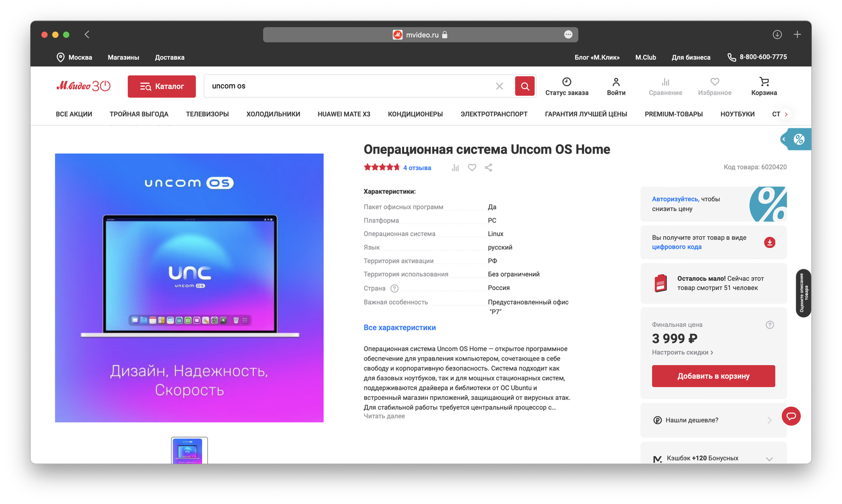Image resolution: width=842 pixels, height=504 pixels.
Task: Click the Код товара: 6020420 text
Action: [x=755, y=167]
